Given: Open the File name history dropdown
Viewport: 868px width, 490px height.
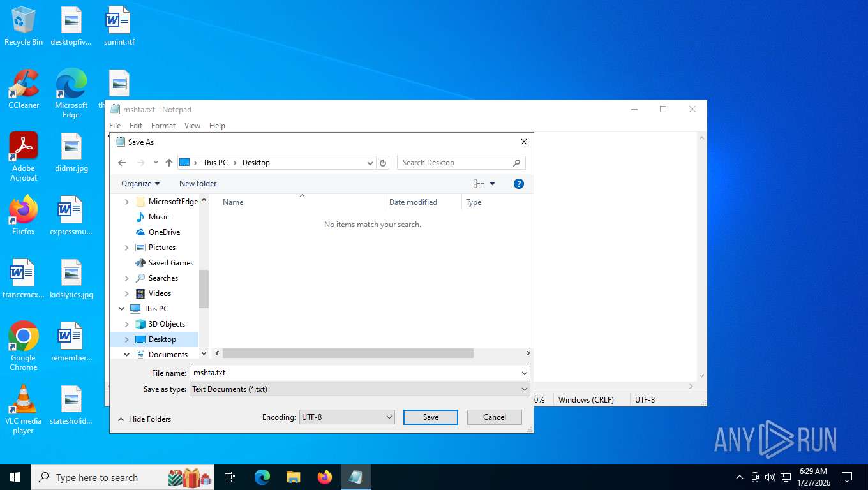Looking at the screenshot, I should (x=524, y=373).
